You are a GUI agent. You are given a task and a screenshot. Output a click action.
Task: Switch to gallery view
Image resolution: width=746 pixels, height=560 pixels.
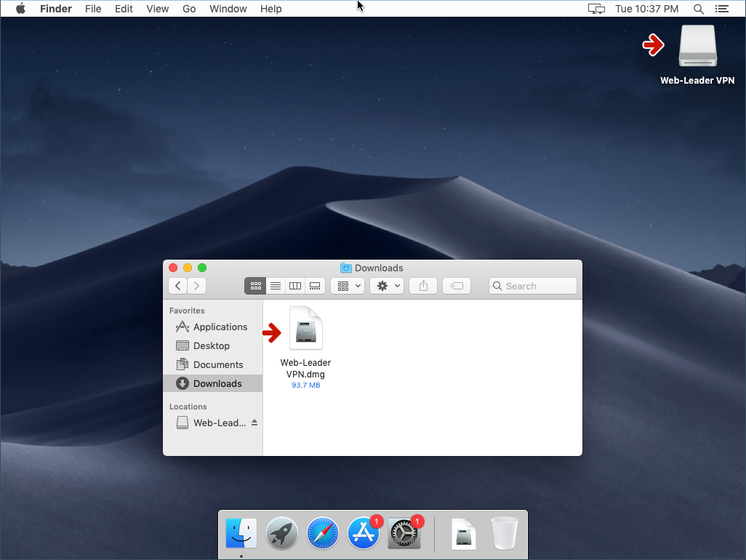pyautogui.click(x=315, y=286)
